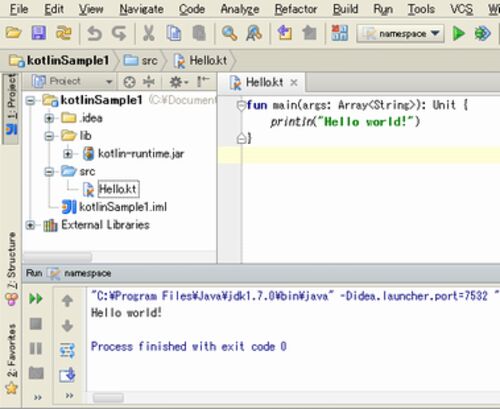Select Hello.kt in the project tree
Viewport: 500px width, 409px height.
(x=118, y=189)
